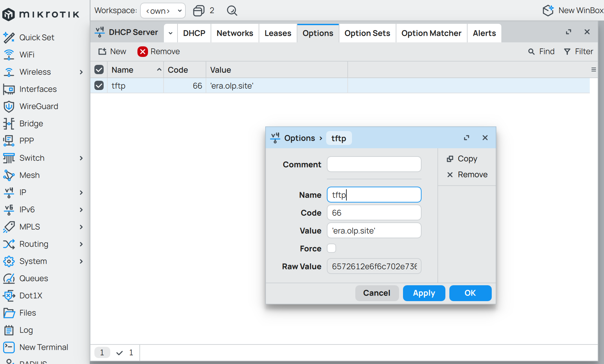Expand the DHCP Server menu chevron
This screenshot has width=604, height=364.
pyautogui.click(x=171, y=33)
